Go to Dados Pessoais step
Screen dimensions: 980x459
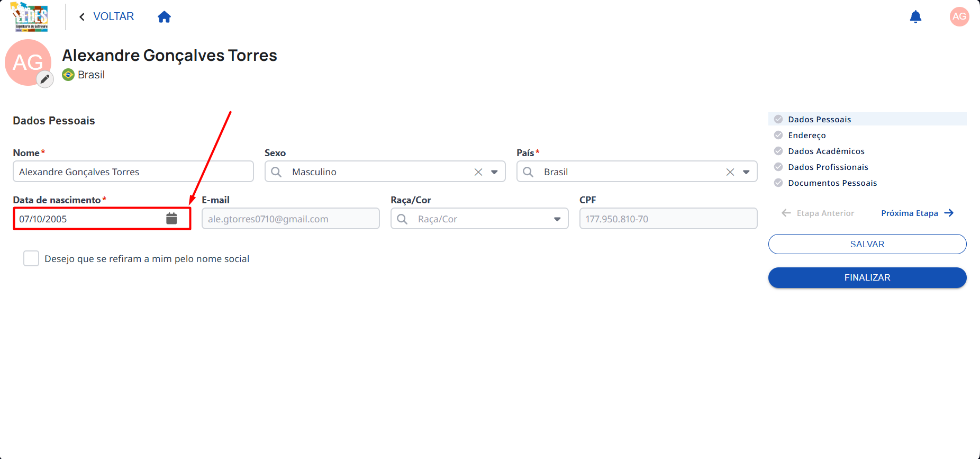point(867,119)
